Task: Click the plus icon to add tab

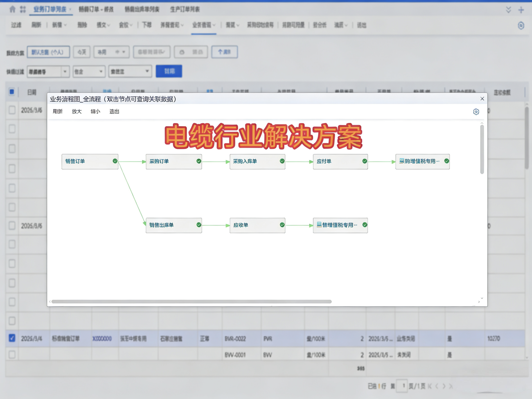Action: click(521, 10)
